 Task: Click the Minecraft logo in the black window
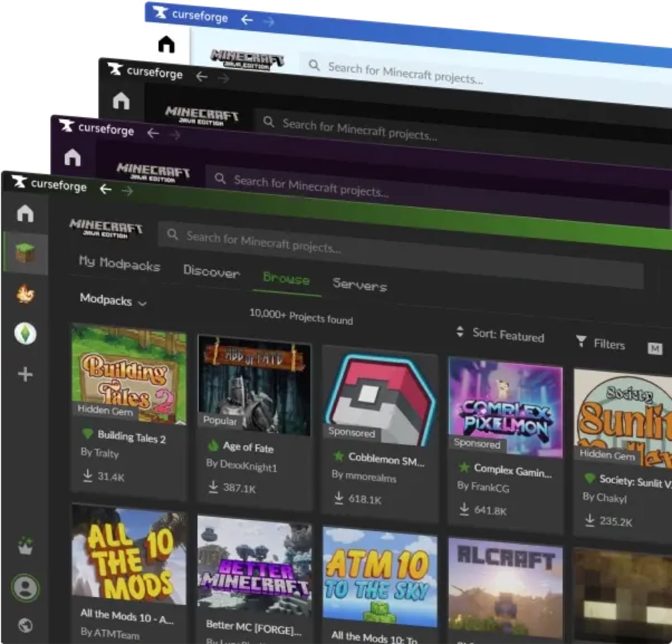click(202, 116)
